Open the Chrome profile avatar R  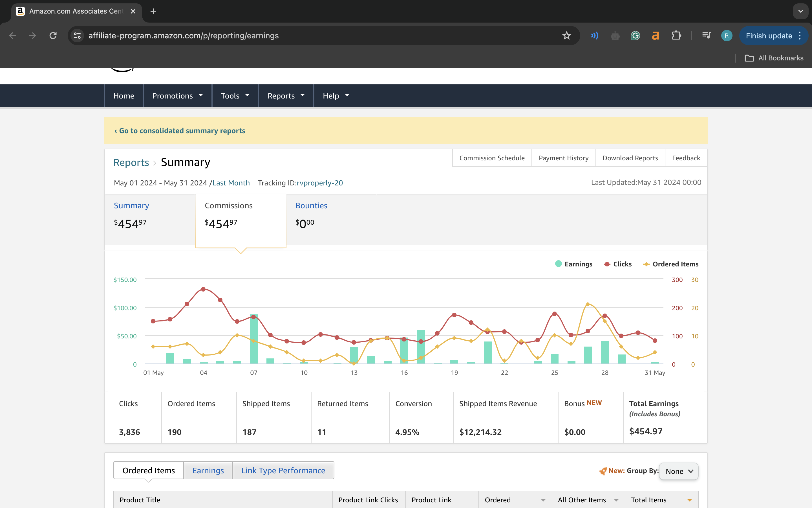click(x=727, y=36)
